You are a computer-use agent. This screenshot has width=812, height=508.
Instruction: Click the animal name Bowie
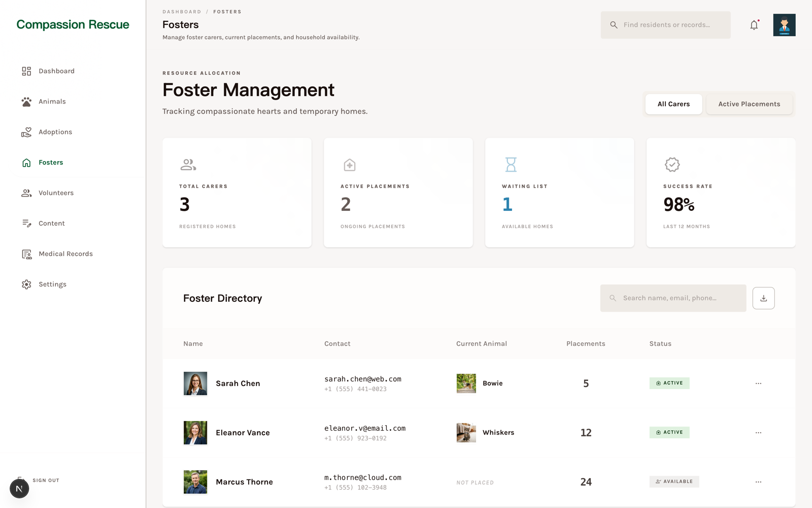[492, 384]
